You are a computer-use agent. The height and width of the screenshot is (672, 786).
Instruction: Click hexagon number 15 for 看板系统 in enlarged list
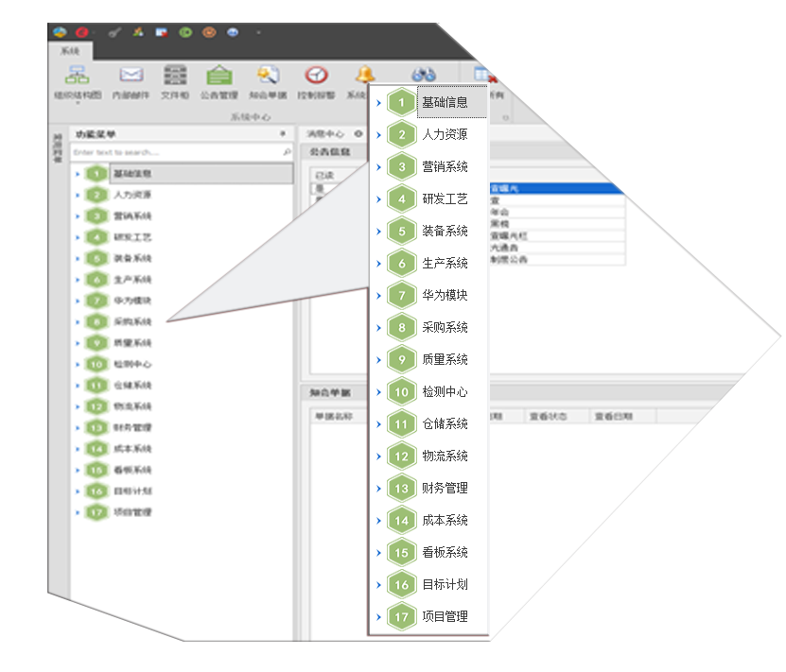pyautogui.click(x=402, y=553)
